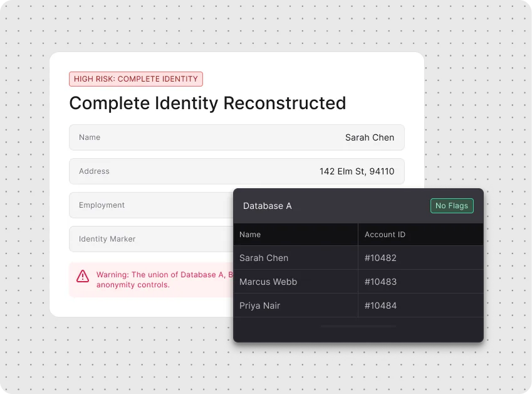532x394 pixels.
Task: Click the horizontal scrollbar in Database A panel
Action: pos(358,326)
